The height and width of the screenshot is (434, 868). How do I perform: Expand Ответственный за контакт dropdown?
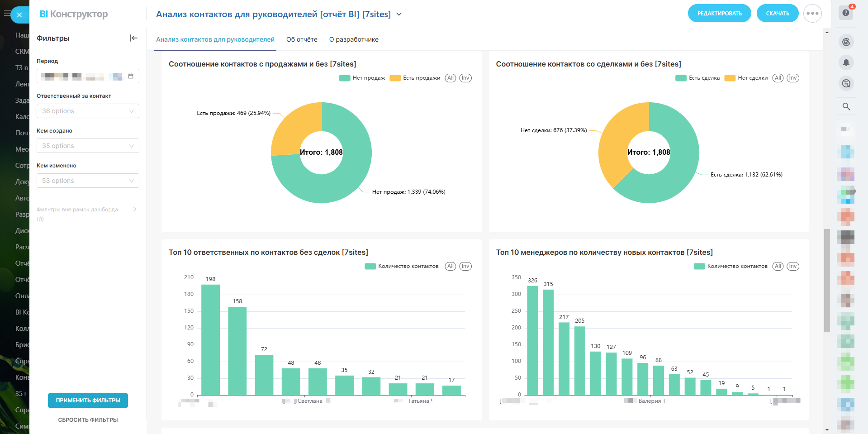[x=88, y=111]
